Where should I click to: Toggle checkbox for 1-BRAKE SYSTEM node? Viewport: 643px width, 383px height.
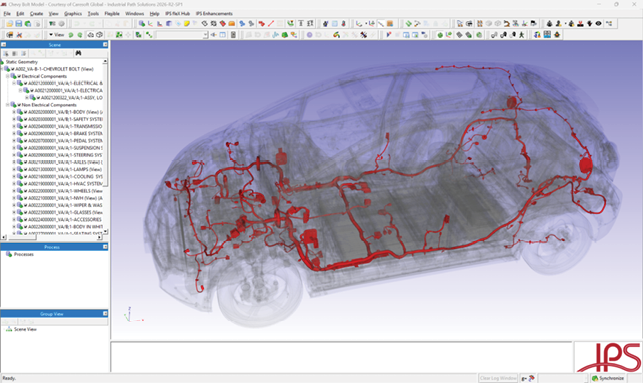[x=25, y=134]
